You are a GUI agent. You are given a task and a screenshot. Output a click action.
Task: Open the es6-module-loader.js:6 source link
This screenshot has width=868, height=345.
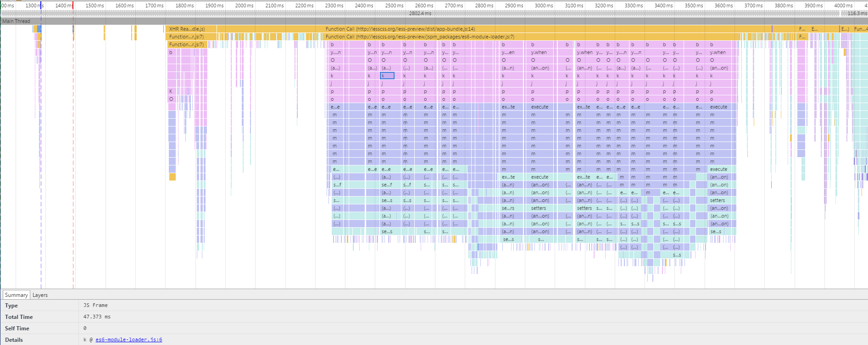(x=128, y=340)
